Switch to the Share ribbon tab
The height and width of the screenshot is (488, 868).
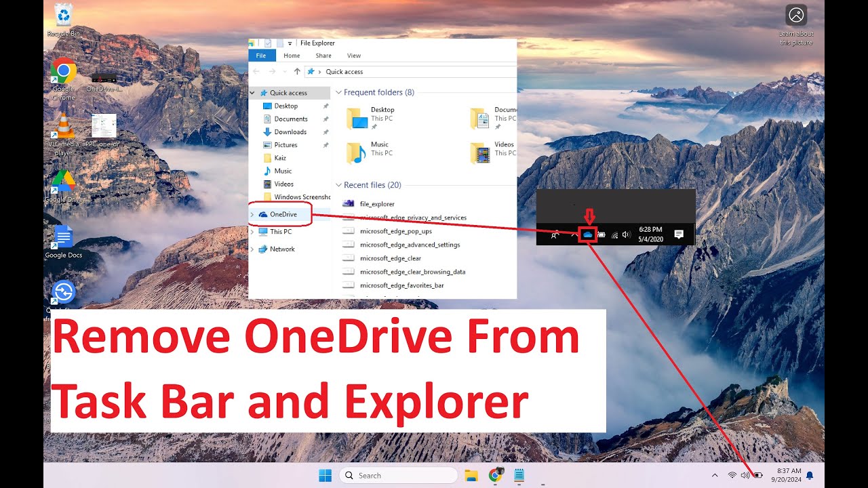(x=323, y=56)
